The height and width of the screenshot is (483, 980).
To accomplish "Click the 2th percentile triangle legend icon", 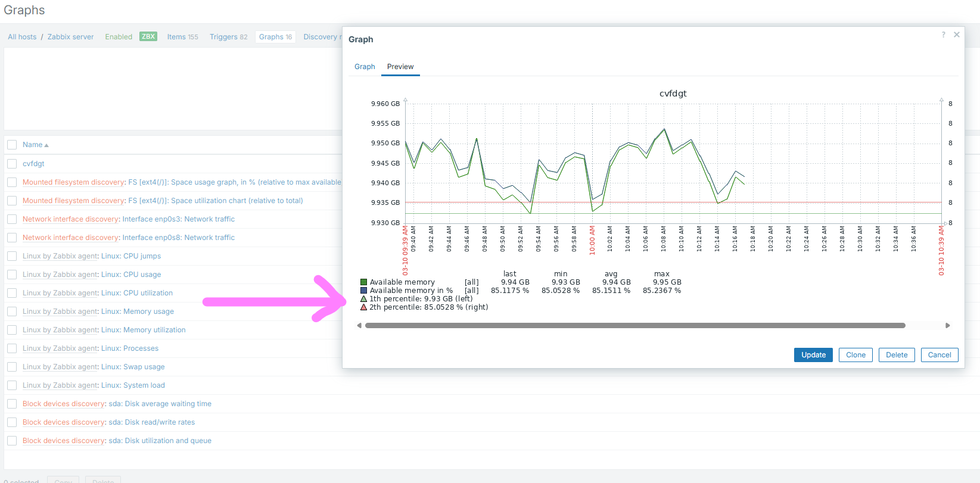I will 363,307.
